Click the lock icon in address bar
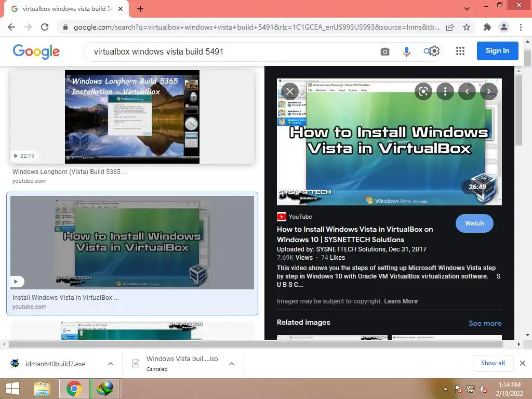Image resolution: width=532 pixels, height=399 pixels. [65, 27]
